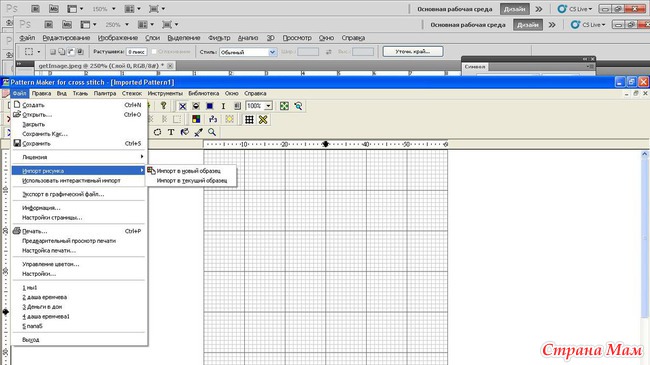Open CS Live dropdown in front Photoshop
Screen dimensions: 650x365
click(588, 25)
